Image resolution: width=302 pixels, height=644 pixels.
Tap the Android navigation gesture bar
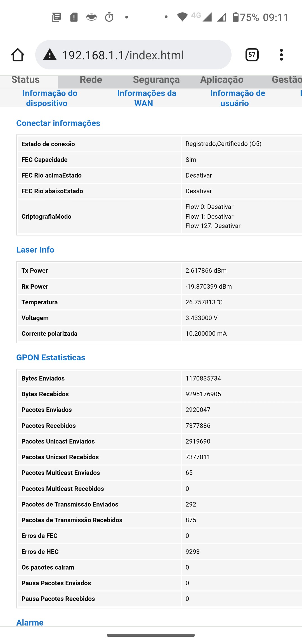(x=151, y=635)
